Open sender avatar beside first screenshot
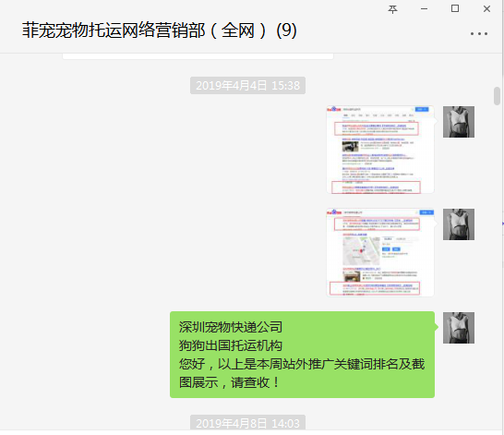The height and width of the screenshot is (435, 504). click(x=459, y=122)
